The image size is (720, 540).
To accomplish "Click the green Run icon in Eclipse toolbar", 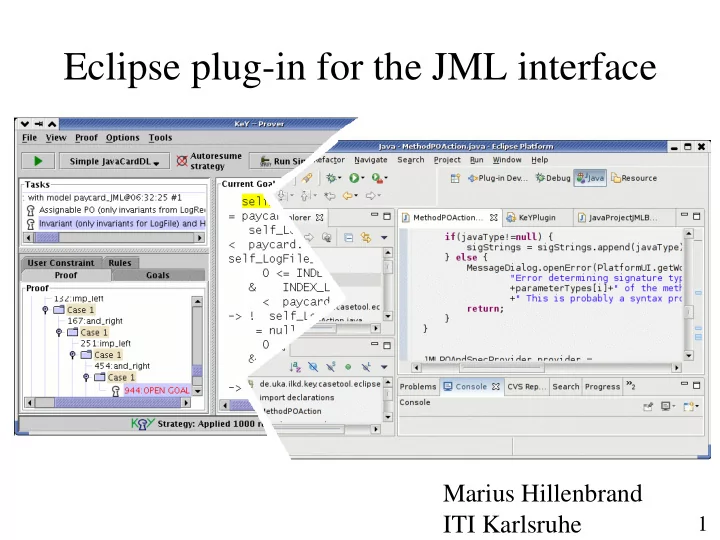I will point(354,178).
